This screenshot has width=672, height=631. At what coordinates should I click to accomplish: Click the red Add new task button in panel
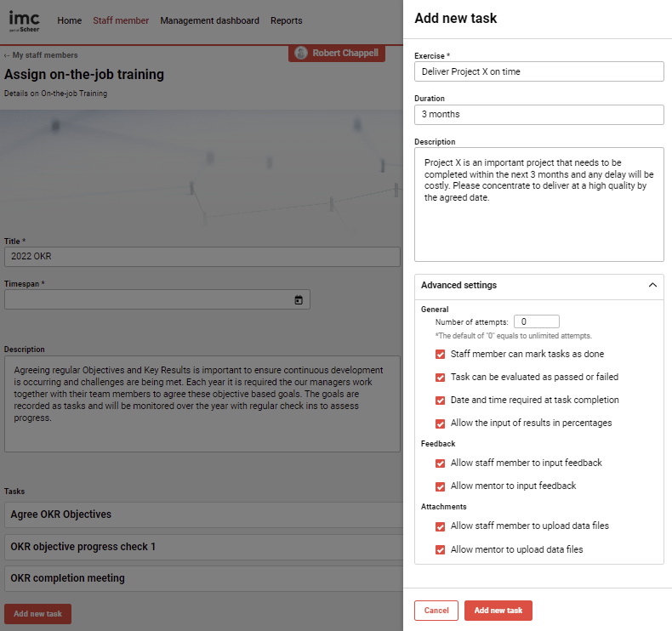tap(498, 611)
